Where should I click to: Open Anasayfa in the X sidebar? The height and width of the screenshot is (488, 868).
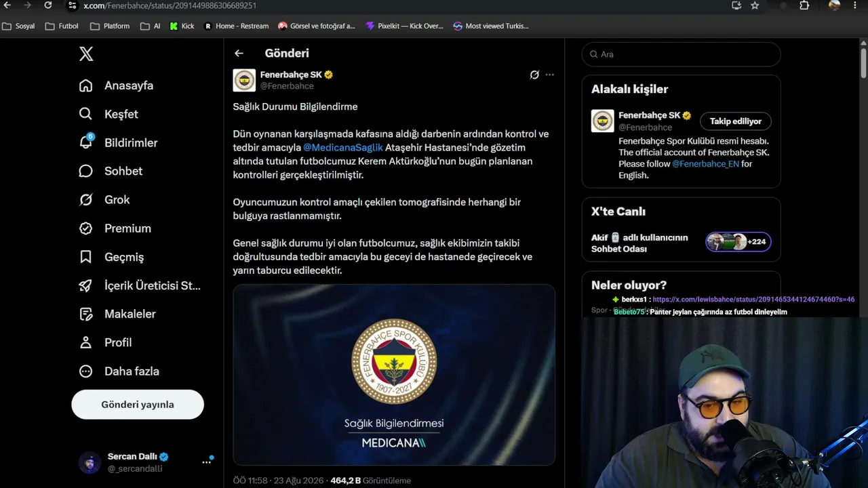pyautogui.click(x=116, y=85)
